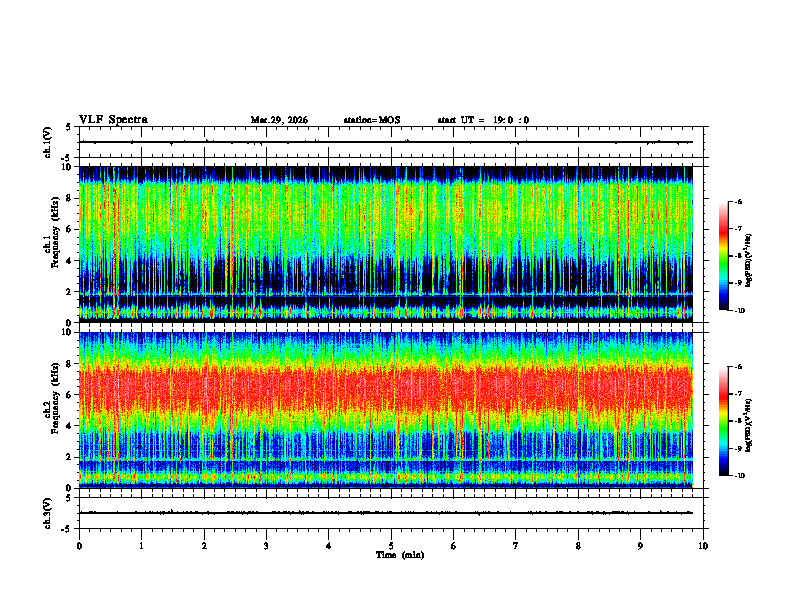
Task: Click the ch.2 spectrogram color bar
Action: (x=724, y=421)
